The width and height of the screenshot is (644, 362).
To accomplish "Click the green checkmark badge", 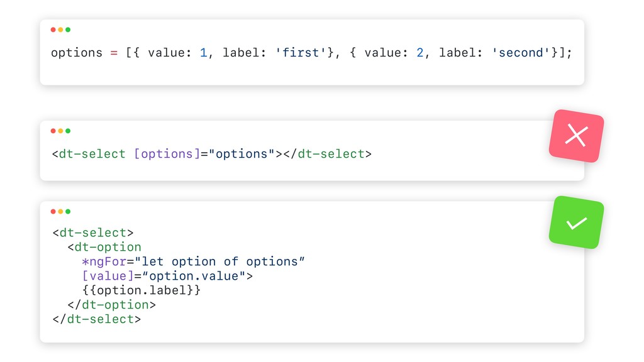I will tap(576, 222).
